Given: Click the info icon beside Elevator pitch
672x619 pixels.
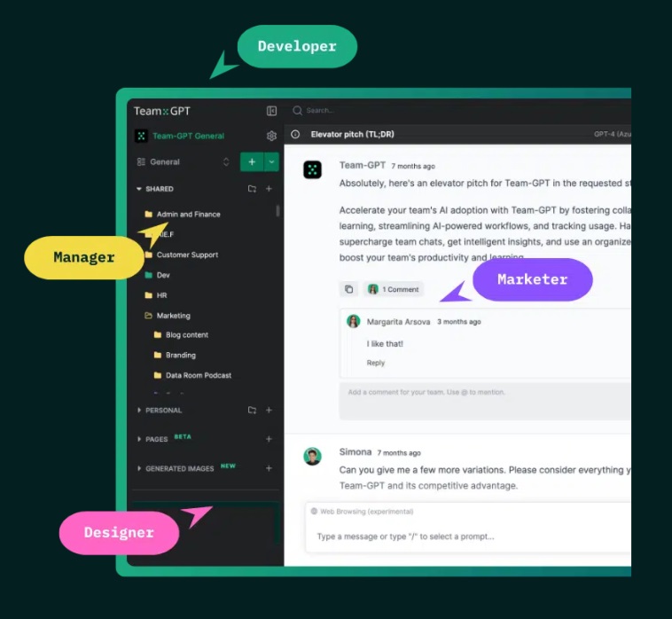Looking at the screenshot, I should [295, 134].
